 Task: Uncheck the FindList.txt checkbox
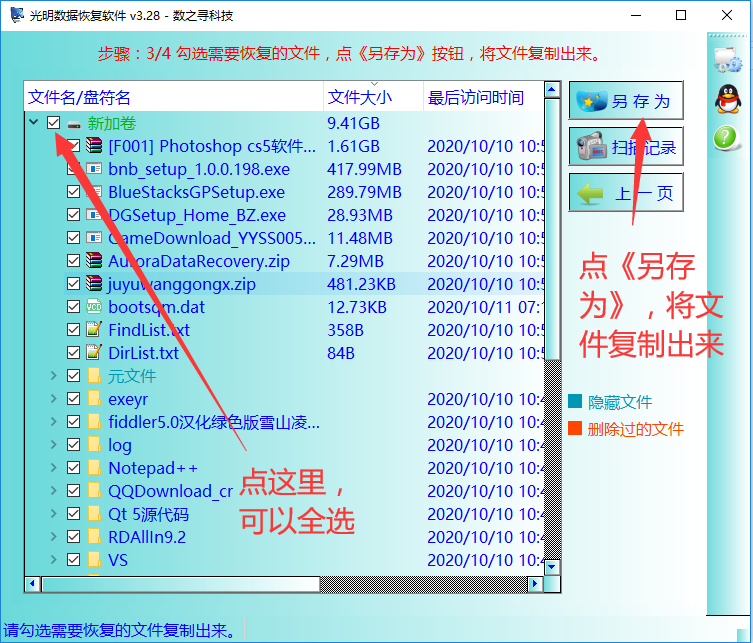click(73, 330)
